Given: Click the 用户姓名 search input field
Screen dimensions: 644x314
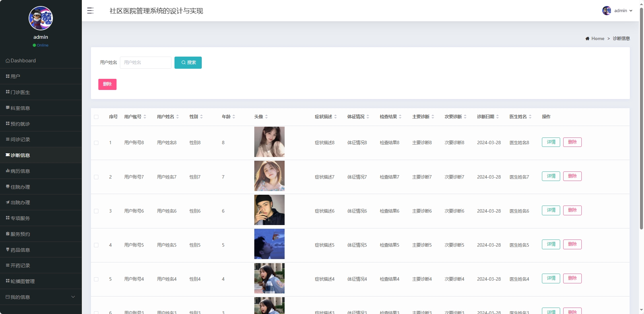Looking at the screenshot, I should coord(146,63).
